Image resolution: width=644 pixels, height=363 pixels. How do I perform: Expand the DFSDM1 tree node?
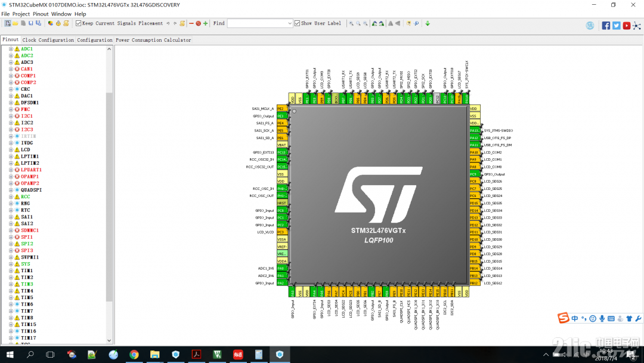tap(11, 103)
